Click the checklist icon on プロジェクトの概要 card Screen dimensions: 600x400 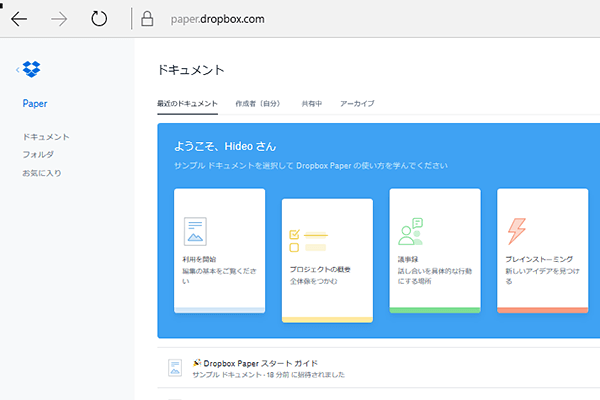(x=308, y=241)
